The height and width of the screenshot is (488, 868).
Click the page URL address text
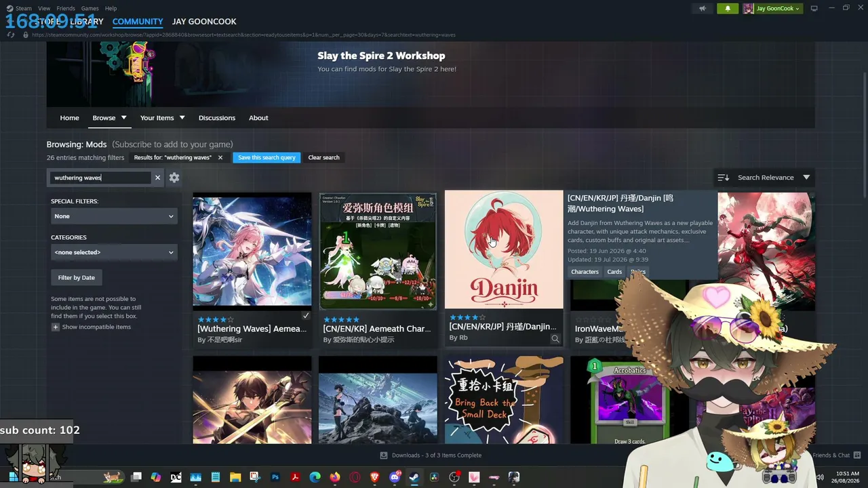(x=244, y=35)
